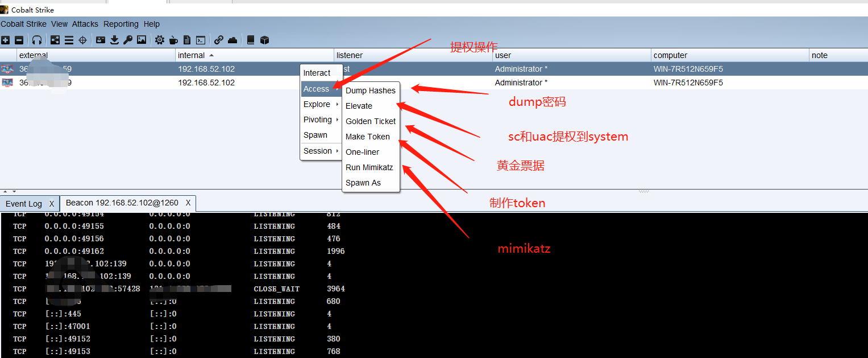868x358 pixels.
Task: Click [::]:47001 address in console
Action: click(67, 326)
